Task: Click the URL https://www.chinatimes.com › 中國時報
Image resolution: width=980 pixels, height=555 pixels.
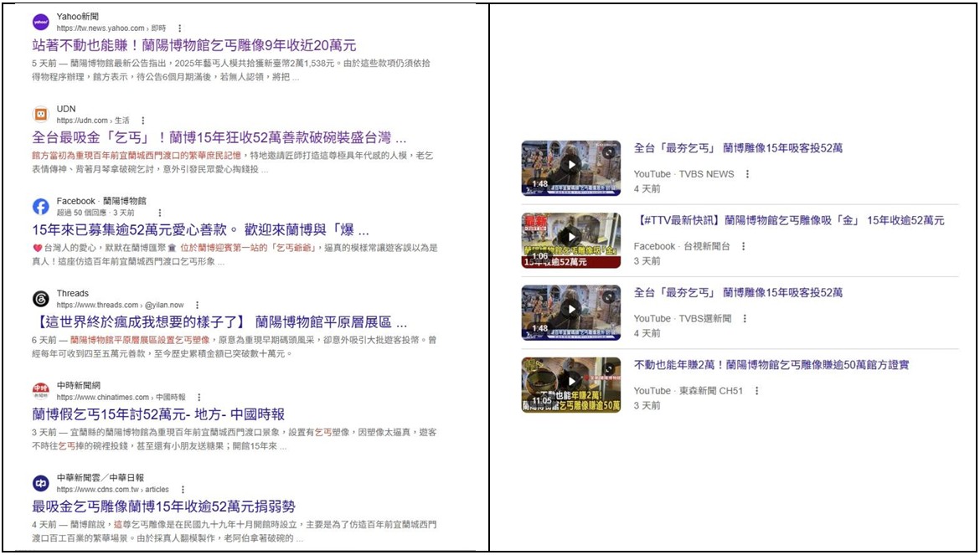Action: [x=121, y=397]
